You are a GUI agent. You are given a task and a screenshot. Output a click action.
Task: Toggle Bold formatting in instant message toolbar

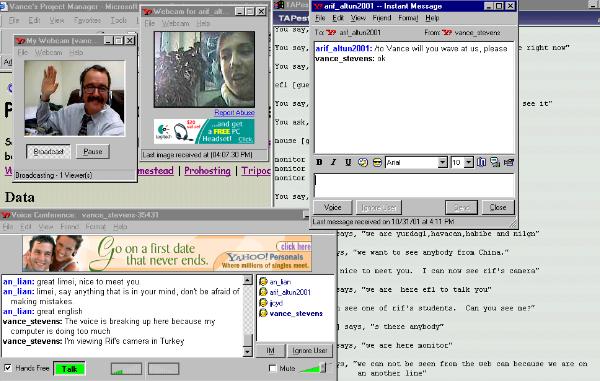(319, 162)
